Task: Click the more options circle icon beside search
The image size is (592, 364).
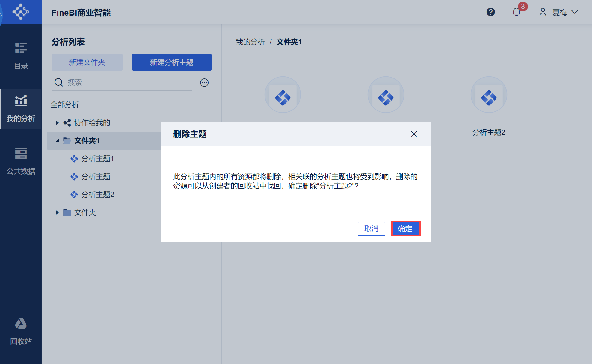Action: click(204, 83)
